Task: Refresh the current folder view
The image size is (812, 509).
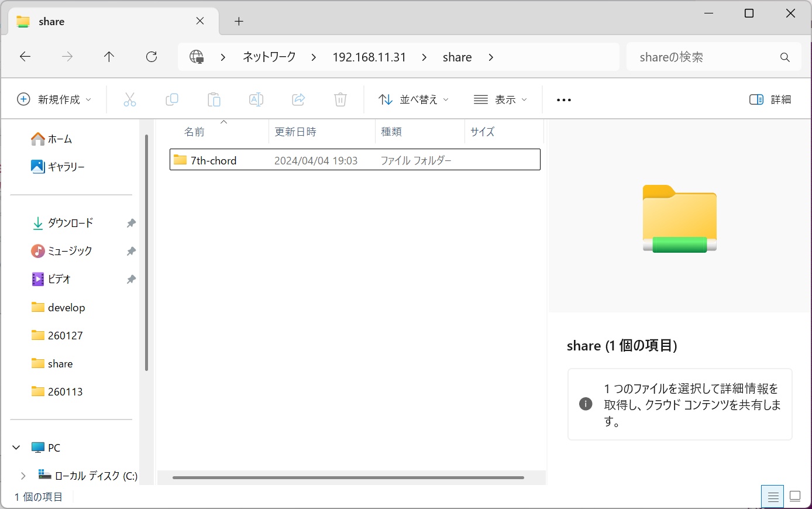Action: coord(152,57)
